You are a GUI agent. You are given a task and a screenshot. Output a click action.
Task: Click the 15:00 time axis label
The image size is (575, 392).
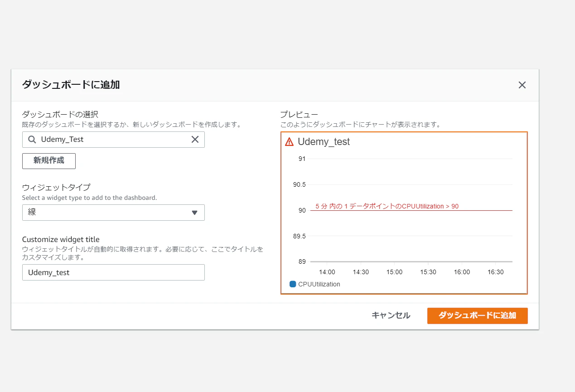tap(394, 272)
